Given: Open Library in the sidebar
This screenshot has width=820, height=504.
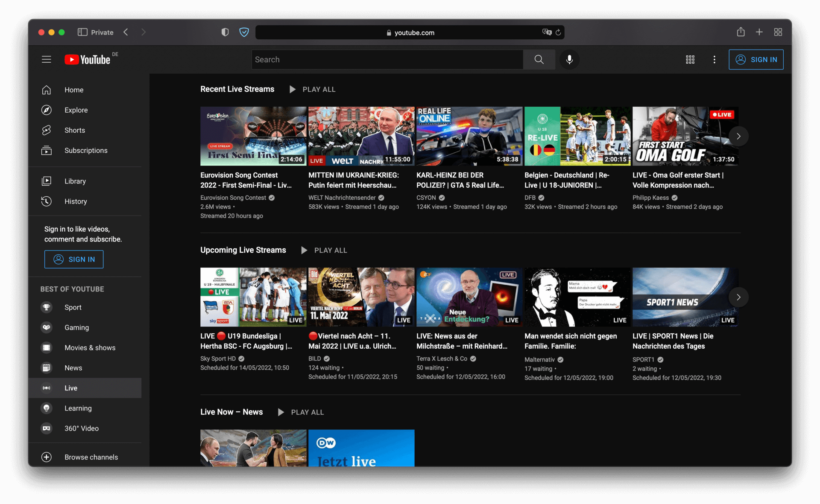Looking at the screenshot, I should point(85,181).
